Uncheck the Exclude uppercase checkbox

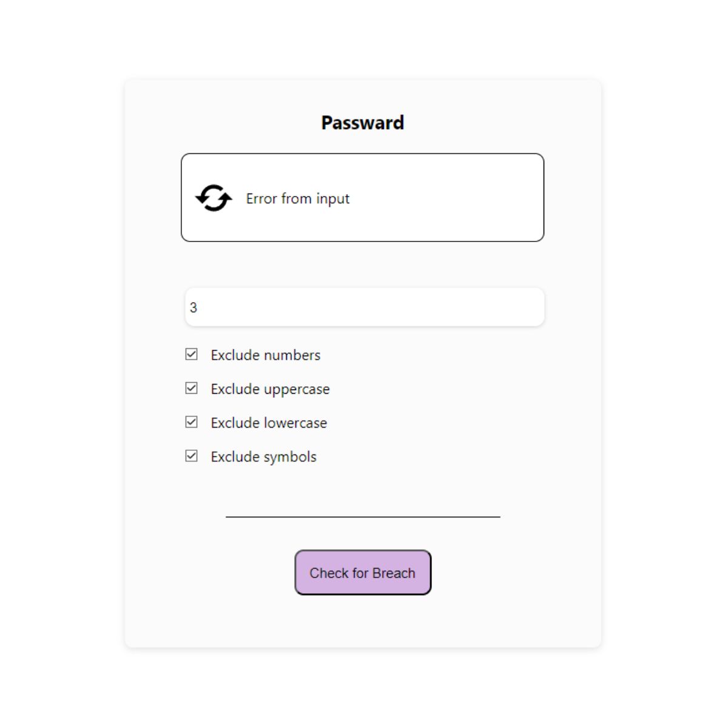pos(191,388)
